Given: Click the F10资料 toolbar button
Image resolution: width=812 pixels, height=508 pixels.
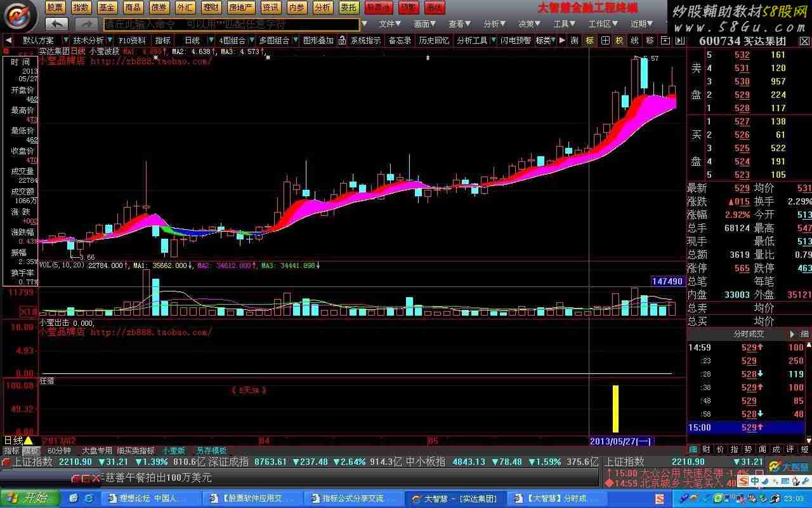Looking at the screenshot, I should click(132, 40).
